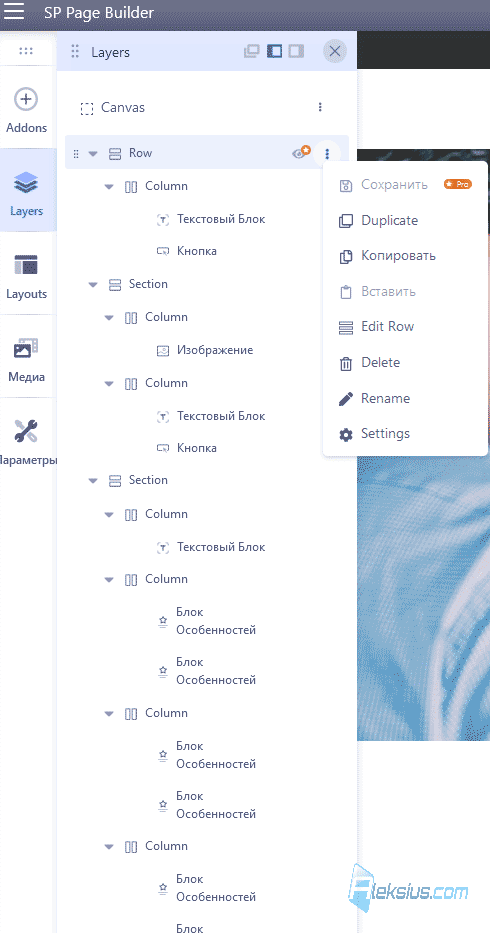490x933 pixels.
Task: Open the Addons panel in the sidebar
Action: (x=26, y=111)
